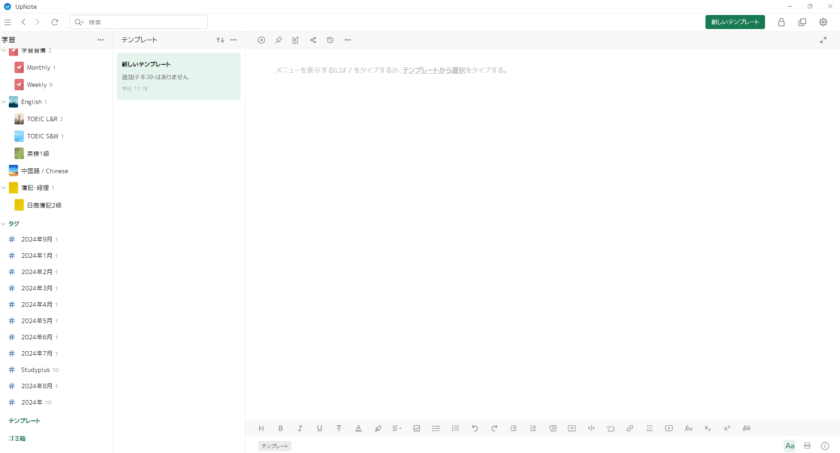840x453 pixels.
Task: Open the 新しいテンプレート note card
Action: click(178, 76)
